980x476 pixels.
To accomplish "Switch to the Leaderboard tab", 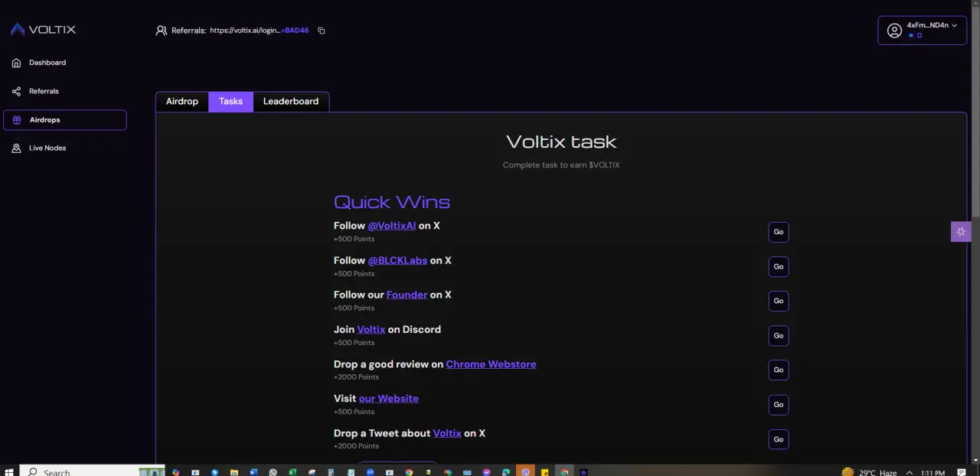I will pos(291,102).
